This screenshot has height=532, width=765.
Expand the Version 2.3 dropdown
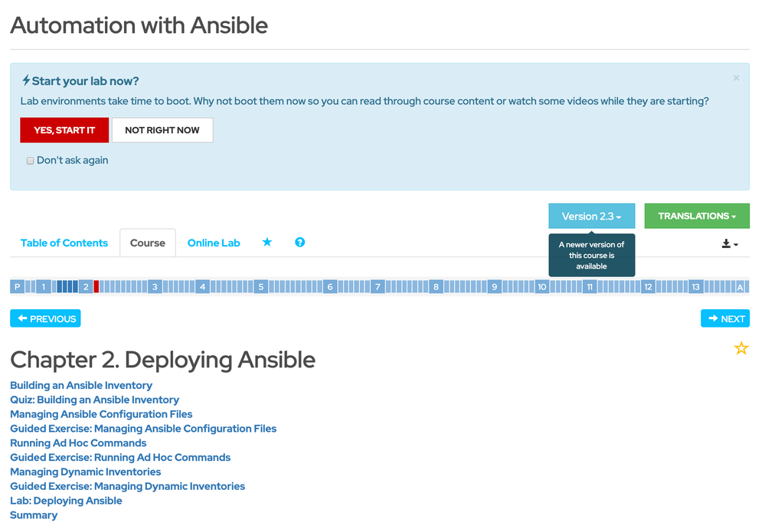click(x=591, y=217)
